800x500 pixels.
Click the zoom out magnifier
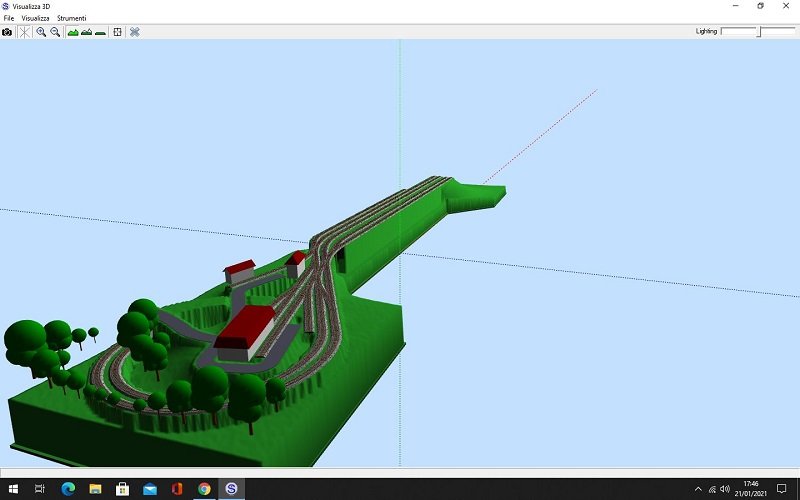(x=55, y=32)
